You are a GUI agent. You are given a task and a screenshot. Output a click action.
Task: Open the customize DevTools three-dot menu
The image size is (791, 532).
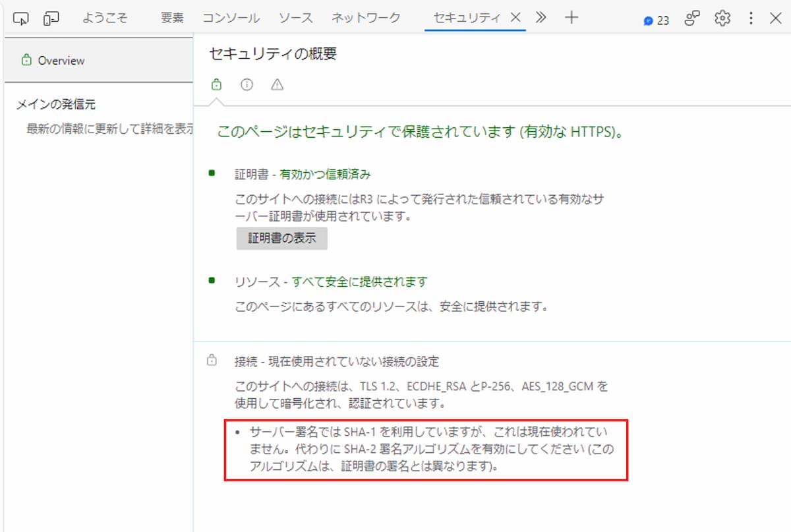751,18
